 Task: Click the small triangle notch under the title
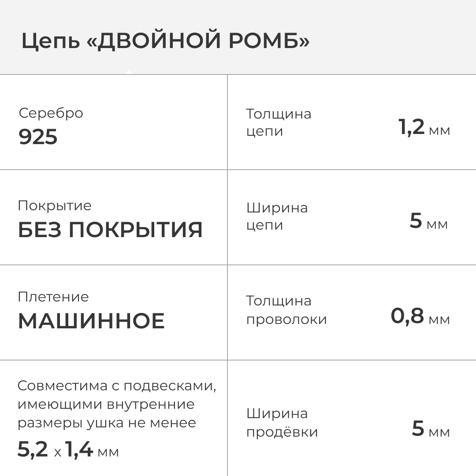pos(128,72)
